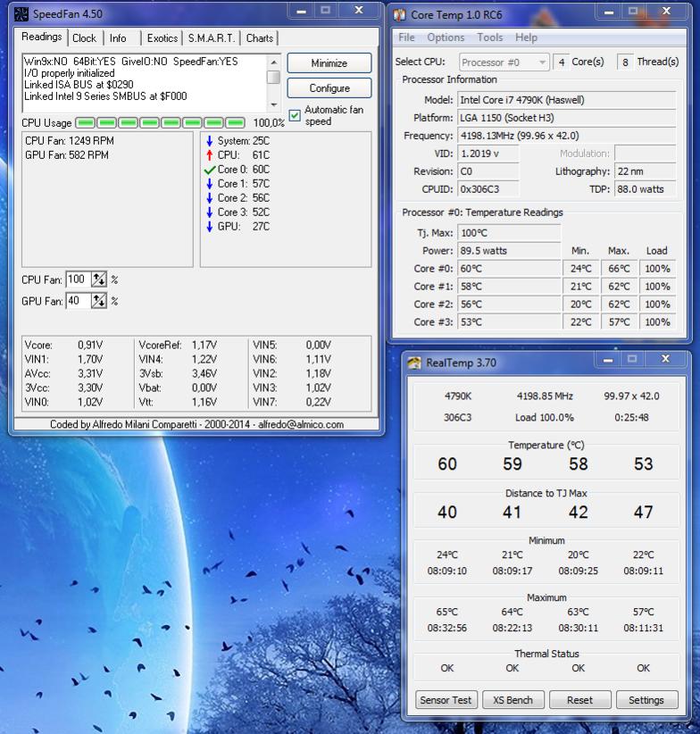Switch to the Clock tab in SpeedFan
700x734 pixels.
point(84,38)
